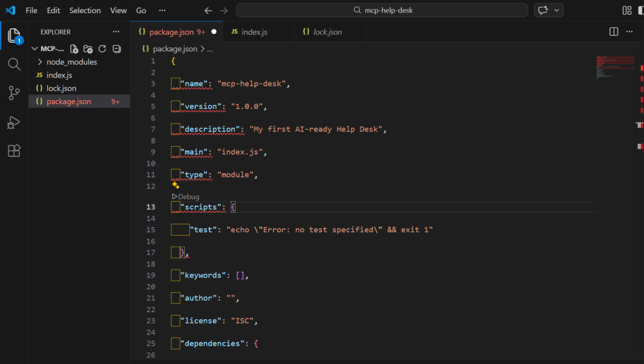Refresh the Explorer file tree
This screenshot has height=364, width=644.
tap(102, 48)
